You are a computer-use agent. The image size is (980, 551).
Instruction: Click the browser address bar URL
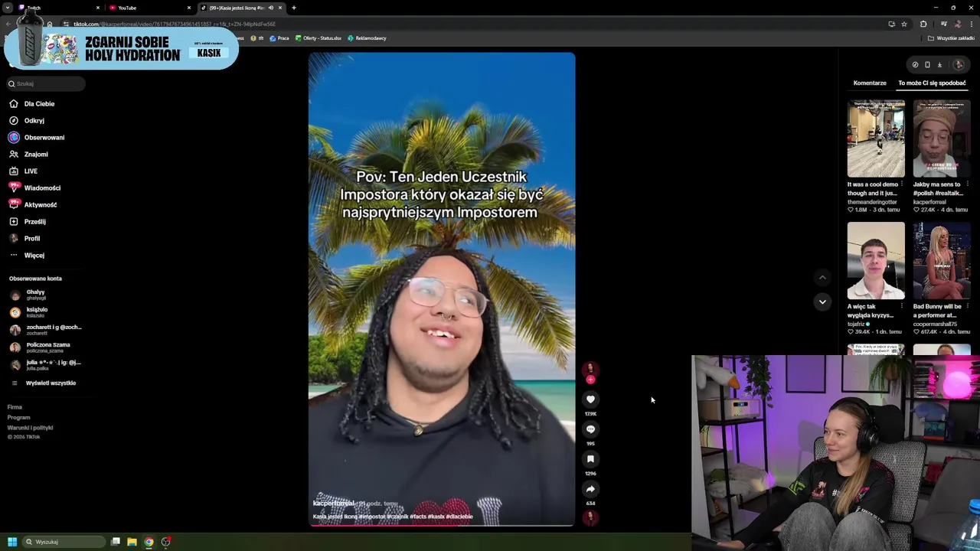175,24
